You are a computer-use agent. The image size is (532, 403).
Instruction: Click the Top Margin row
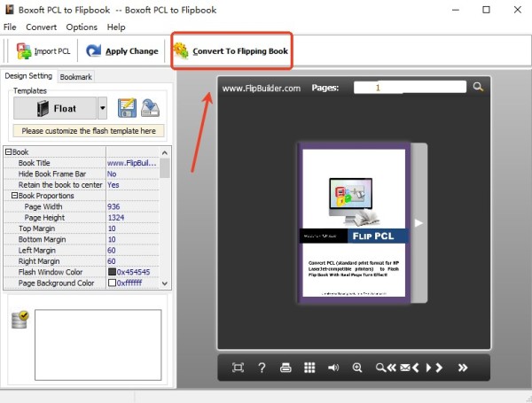82,229
